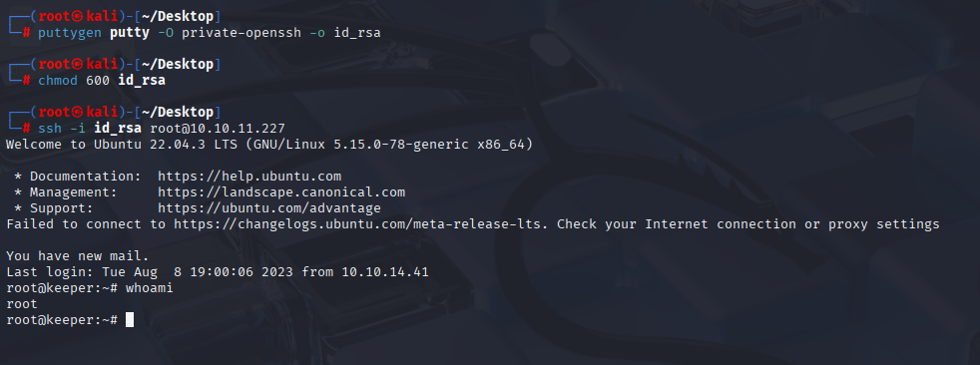The image size is (980, 365).
Task: Click the chmod command word
Action: (58, 81)
